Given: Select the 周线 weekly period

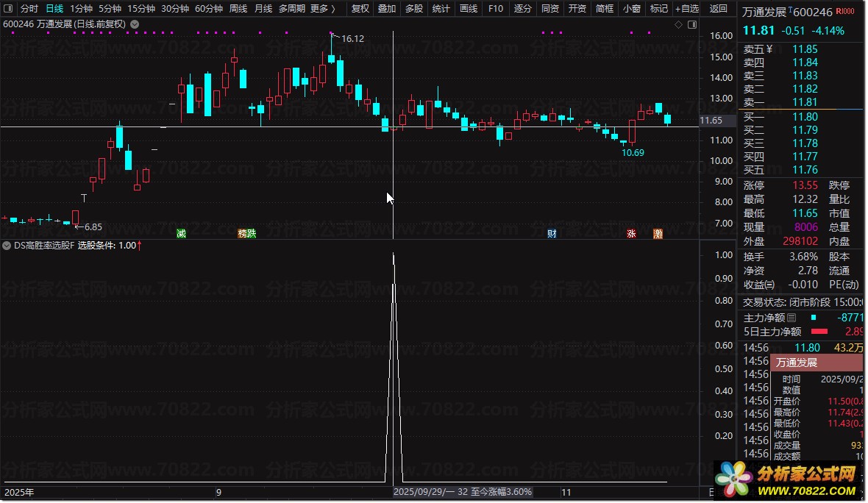Looking at the screenshot, I should 238,8.
